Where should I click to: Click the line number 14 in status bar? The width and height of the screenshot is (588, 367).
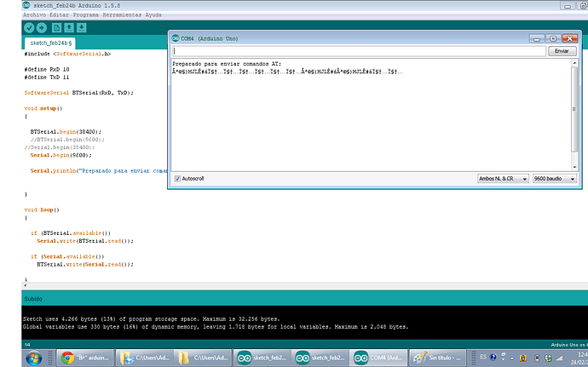click(x=27, y=345)
